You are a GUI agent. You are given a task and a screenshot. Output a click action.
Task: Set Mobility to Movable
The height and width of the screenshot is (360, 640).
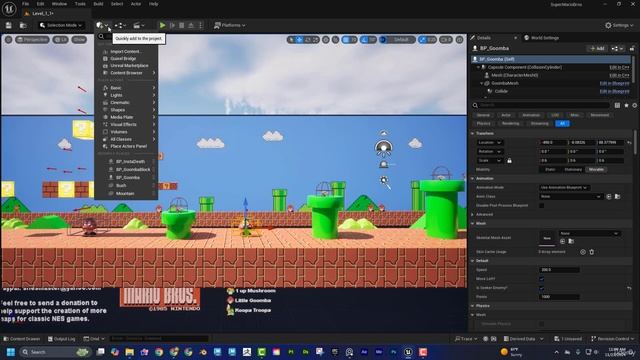[596, 169]
